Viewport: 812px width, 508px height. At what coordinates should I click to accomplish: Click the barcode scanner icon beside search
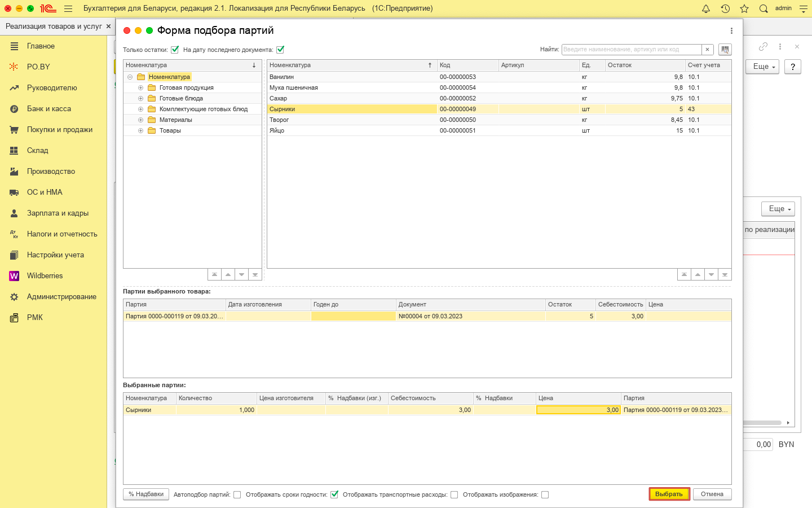click(725, 50)
